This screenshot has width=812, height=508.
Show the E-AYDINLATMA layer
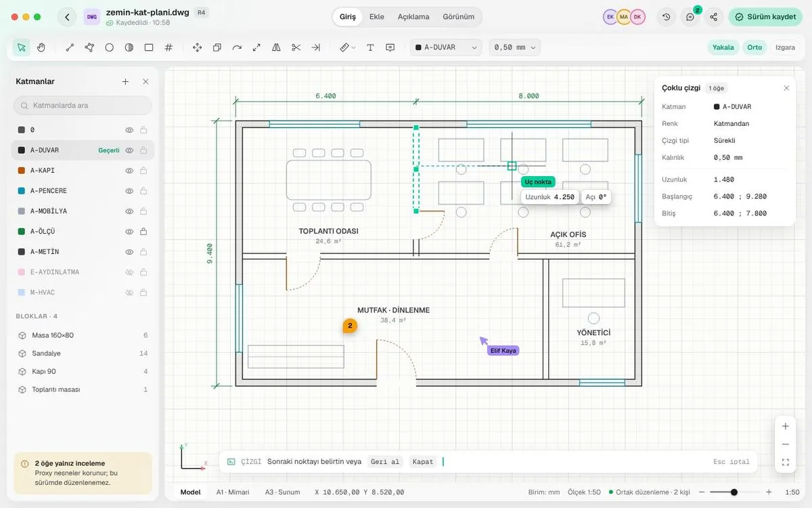[x=129, y=272]
